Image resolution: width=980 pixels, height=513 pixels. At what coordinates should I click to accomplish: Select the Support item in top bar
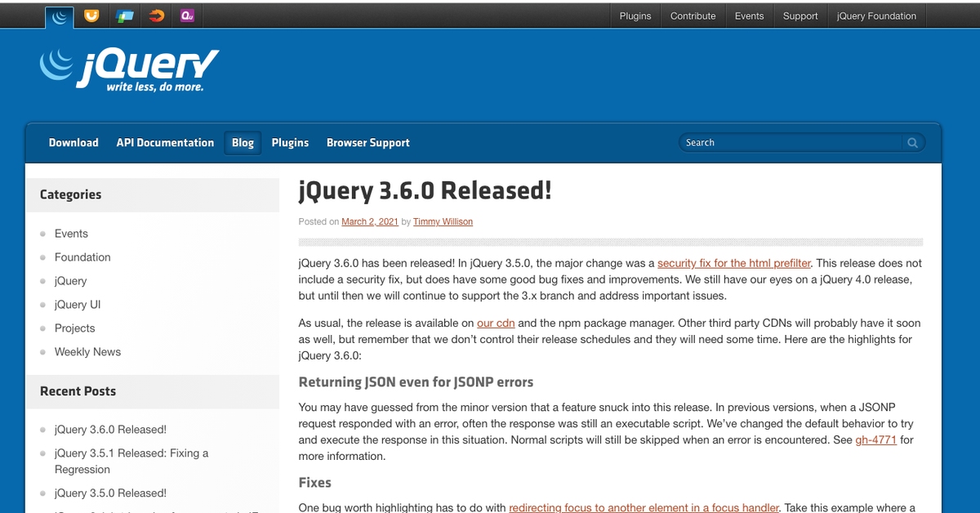(x=800, y=16)
